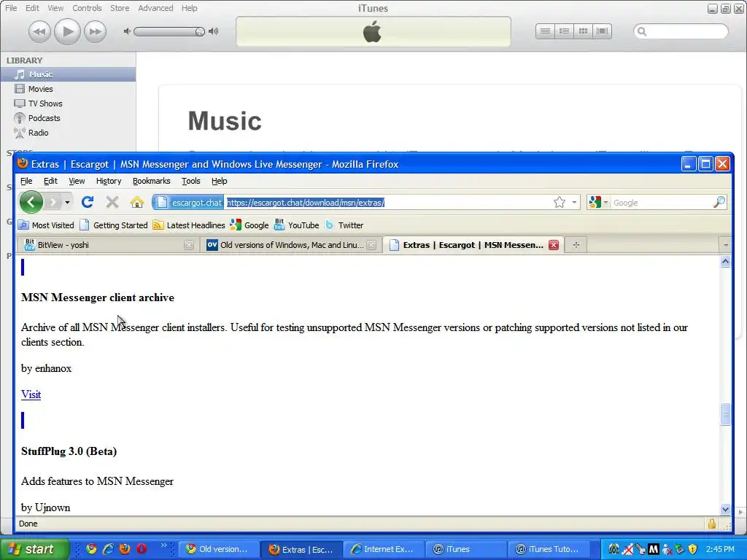
Task: Click the Firefox forward button
Action: pos(53,203)
